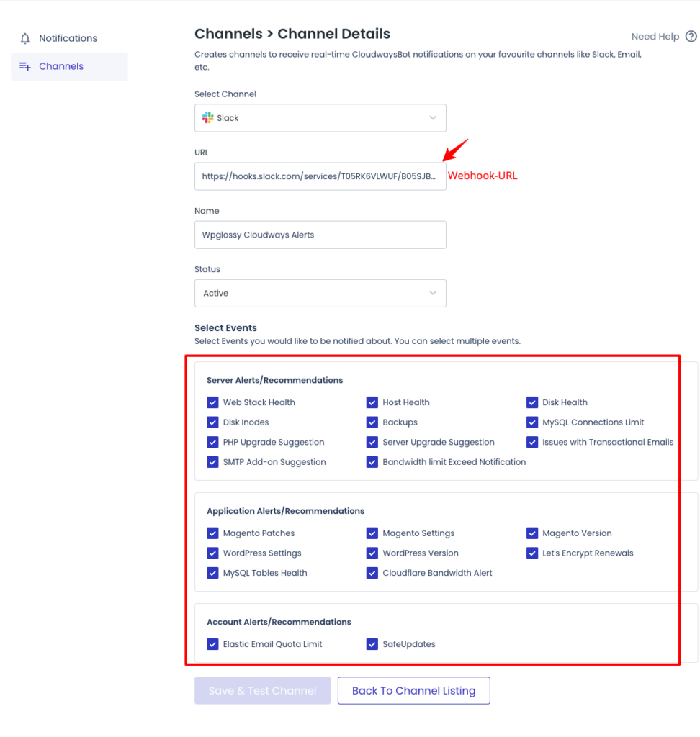Click the Select Events heading
This screenshot has width=700, height=737.
(226, 328)
